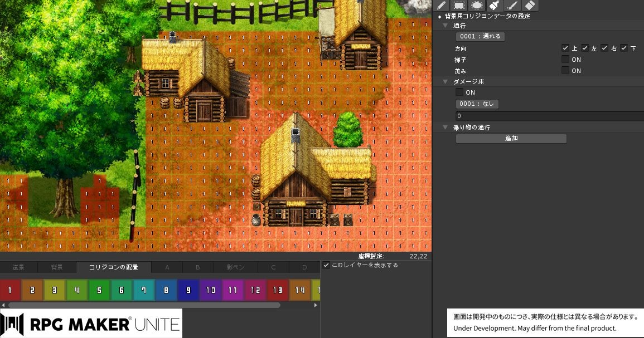Enable the 梯子 ON checkbox

click(566, 59)
